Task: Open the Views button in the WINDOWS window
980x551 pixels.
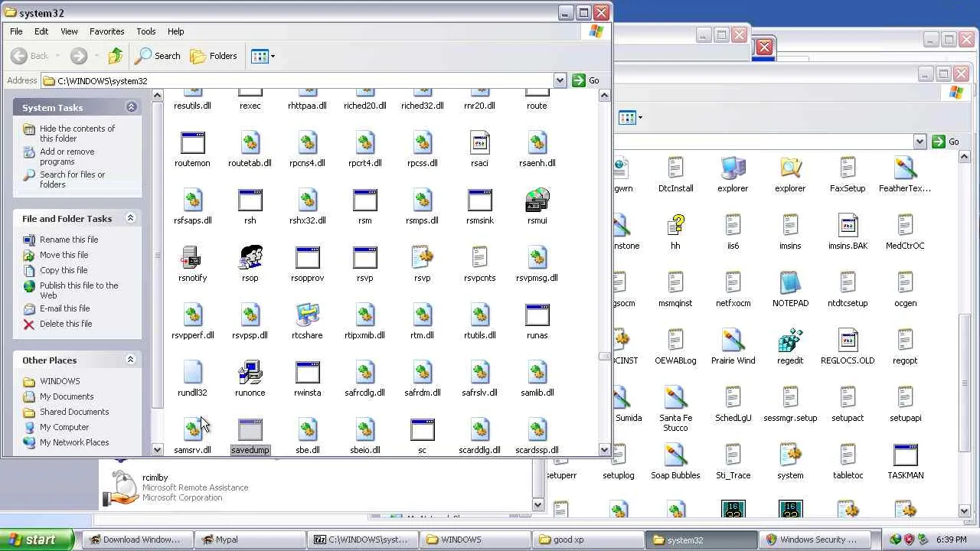Action: pyautogui.click(x=630, y=117)
